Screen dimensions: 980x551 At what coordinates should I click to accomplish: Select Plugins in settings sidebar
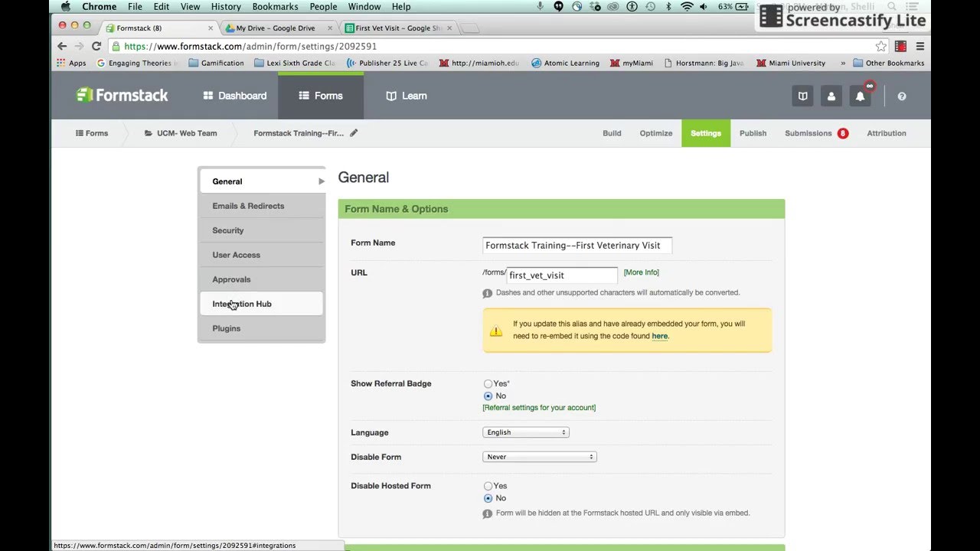[262, 328]
